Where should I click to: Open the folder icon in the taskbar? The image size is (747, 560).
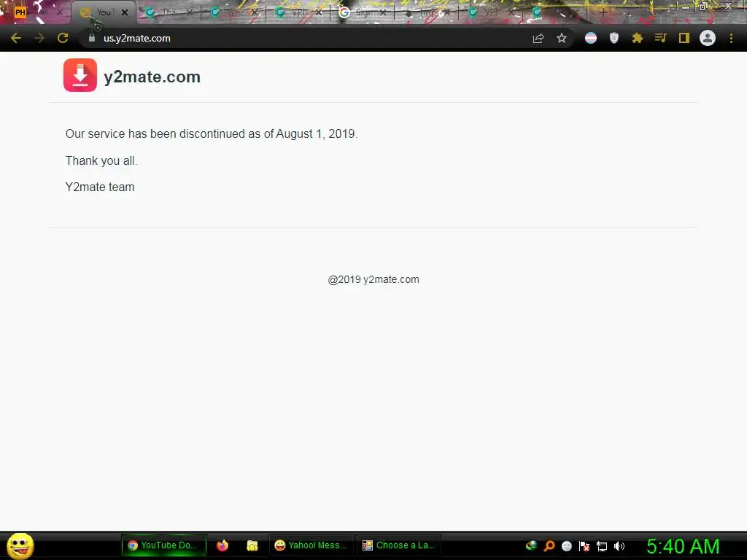click(252, 545)
